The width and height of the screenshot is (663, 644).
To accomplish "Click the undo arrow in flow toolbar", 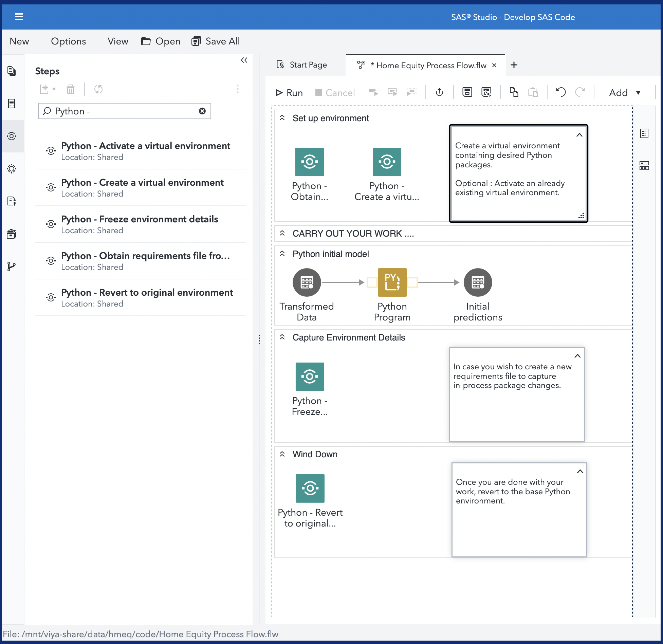I will pos(560,92).
